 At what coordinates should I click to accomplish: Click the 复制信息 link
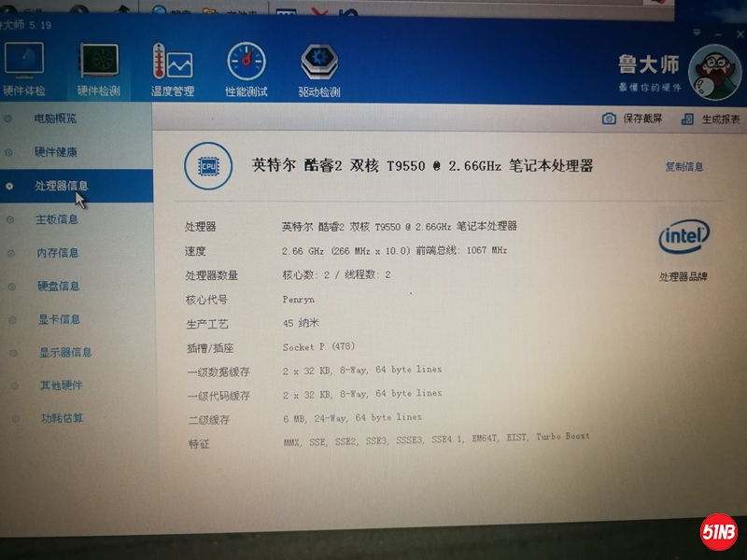click(684, 167)
